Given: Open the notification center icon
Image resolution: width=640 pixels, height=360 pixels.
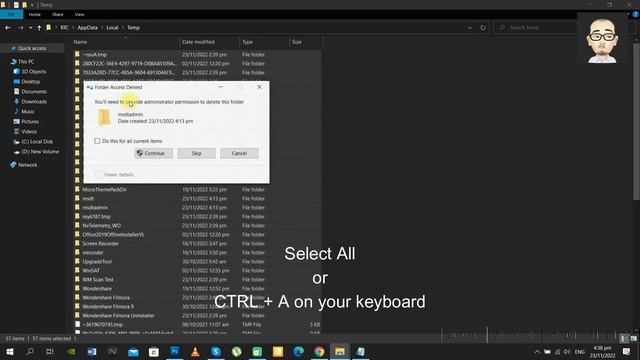Looking at the screenshot, I should click(x=627, y=351).
